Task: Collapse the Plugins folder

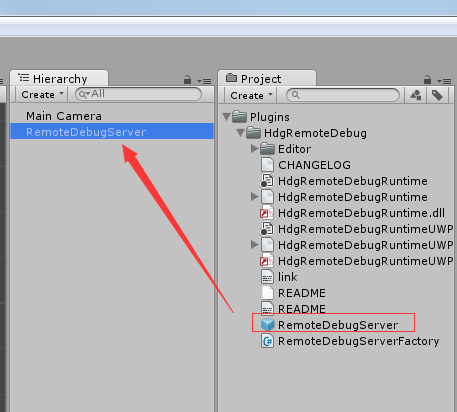Action: click(x=227, y=117)
